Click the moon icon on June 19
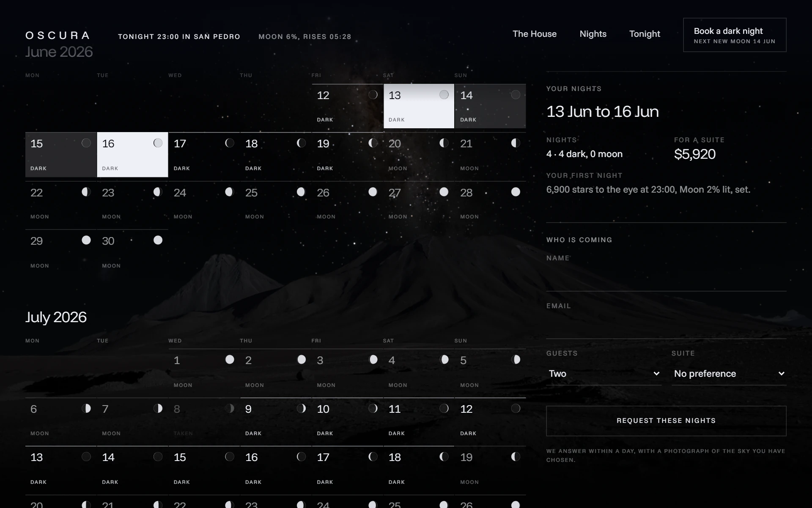Screen dimensions: 812x508 (373, 143)
